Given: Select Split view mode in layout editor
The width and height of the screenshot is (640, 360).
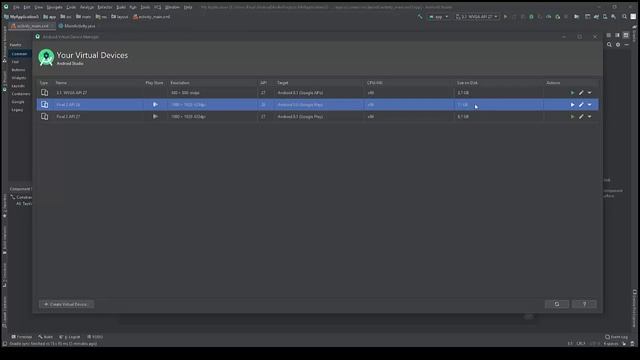Looking at the screenshot, I should [617, 36].
